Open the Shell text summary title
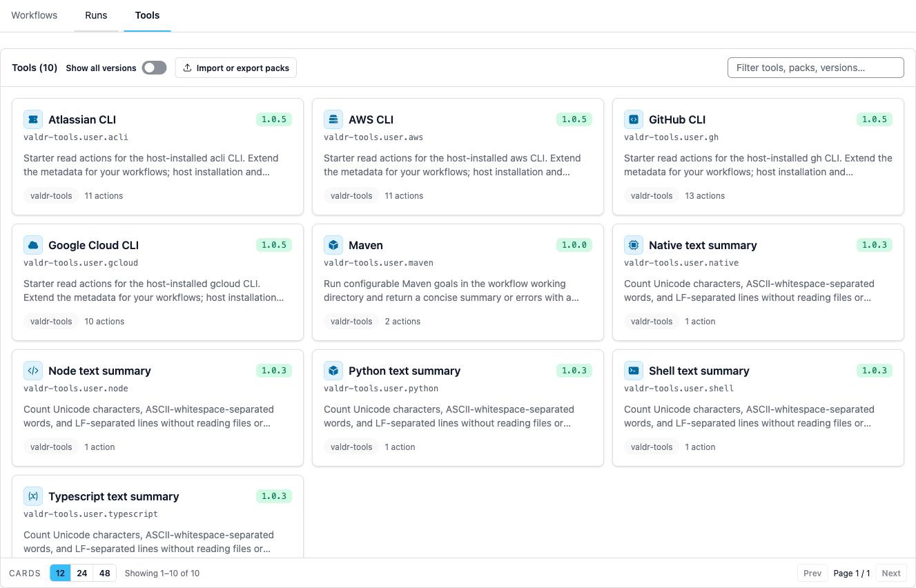The width and height of the screenshot is (916, 588). pos(699,371)
